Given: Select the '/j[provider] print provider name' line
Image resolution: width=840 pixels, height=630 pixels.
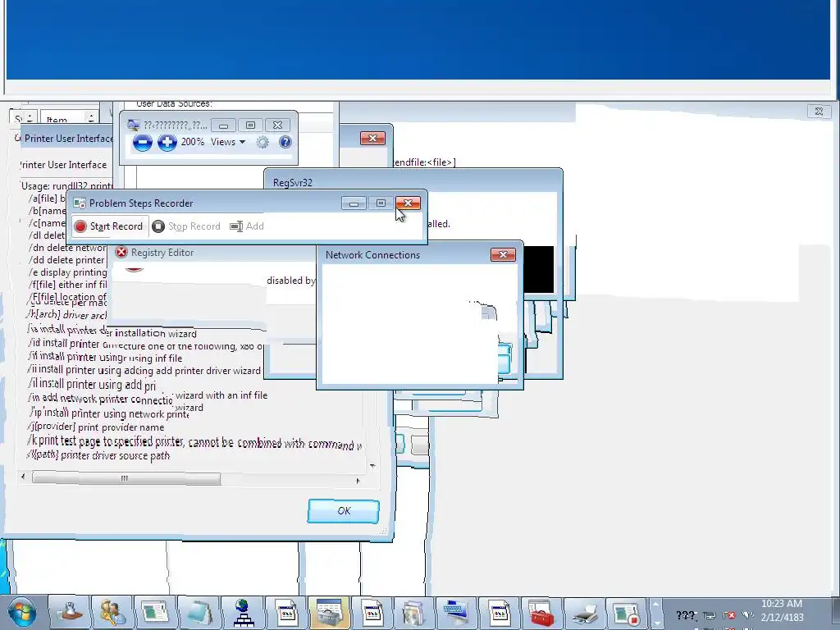Looking at the screenshot, I should click(x=96, y=427).
